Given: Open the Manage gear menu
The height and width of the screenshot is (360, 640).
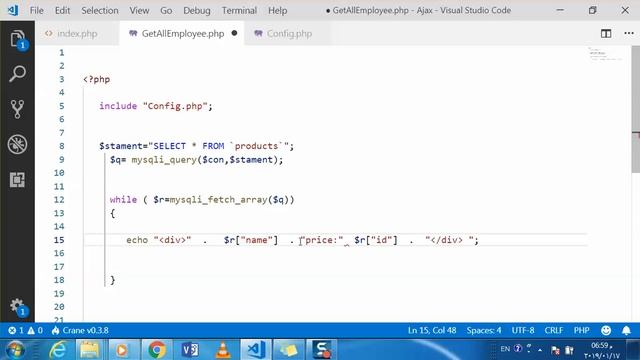Looking at the screenshot, I should point(17,306).
